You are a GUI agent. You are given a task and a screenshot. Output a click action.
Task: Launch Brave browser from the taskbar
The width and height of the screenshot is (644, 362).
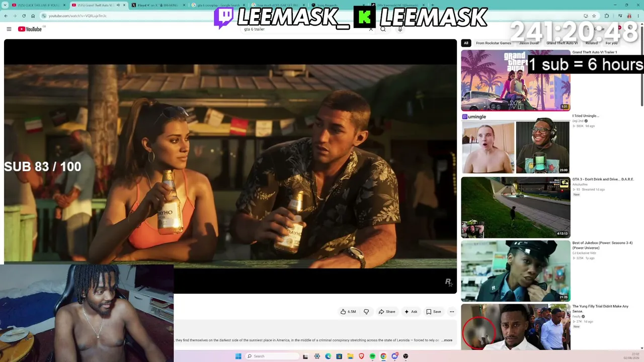click(x=361, y=356)
